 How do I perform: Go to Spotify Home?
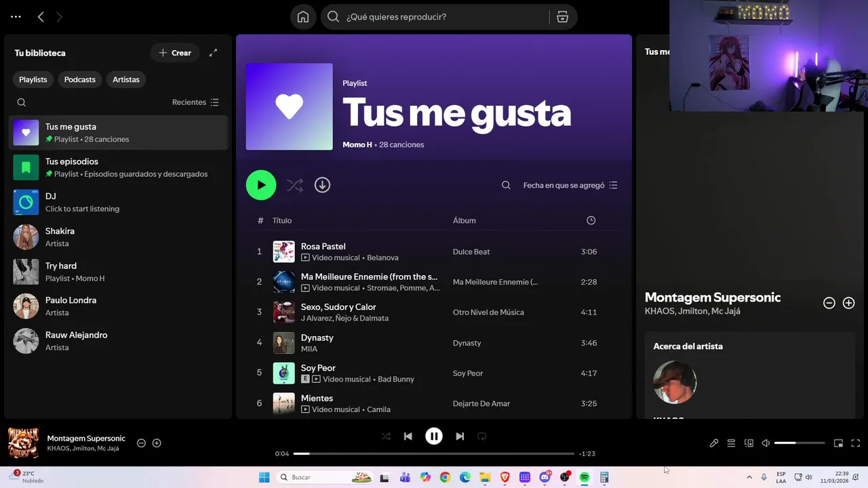point(303,17)
